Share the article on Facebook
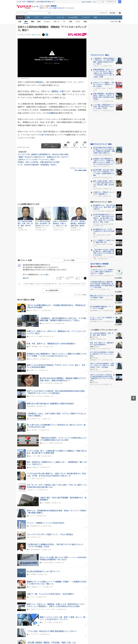This screenshot has height=644, width=138. tap(47, 35)
